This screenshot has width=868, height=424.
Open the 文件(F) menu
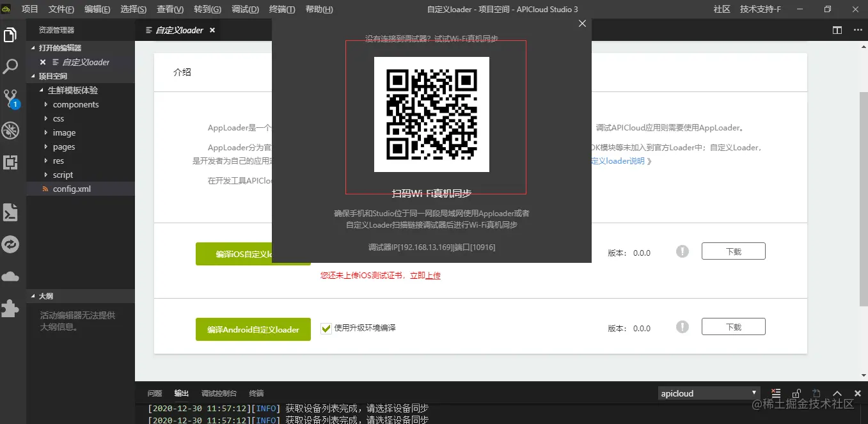[x=61, y=9]
